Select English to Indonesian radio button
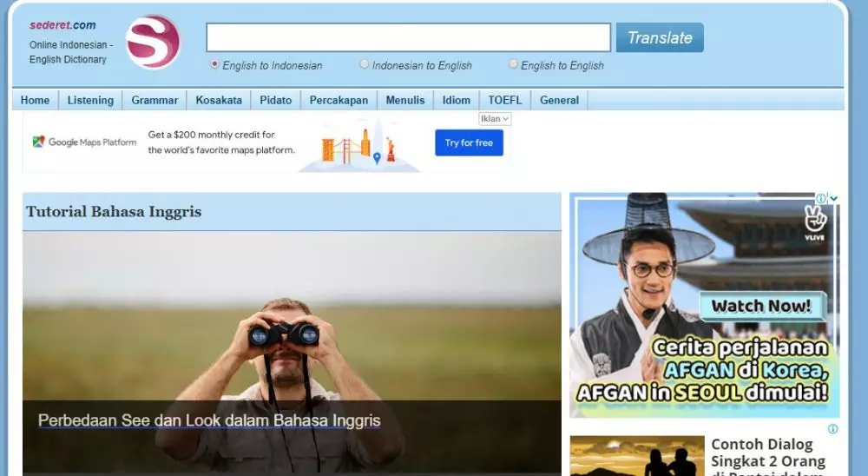Viewport: 868px width, 476px height. [214, 64]
